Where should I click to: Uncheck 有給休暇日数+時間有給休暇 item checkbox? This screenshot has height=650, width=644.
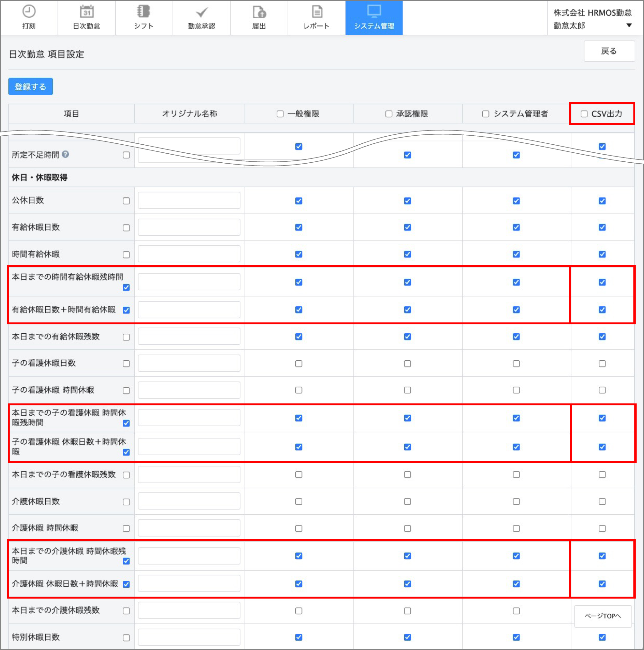point(126,310)
